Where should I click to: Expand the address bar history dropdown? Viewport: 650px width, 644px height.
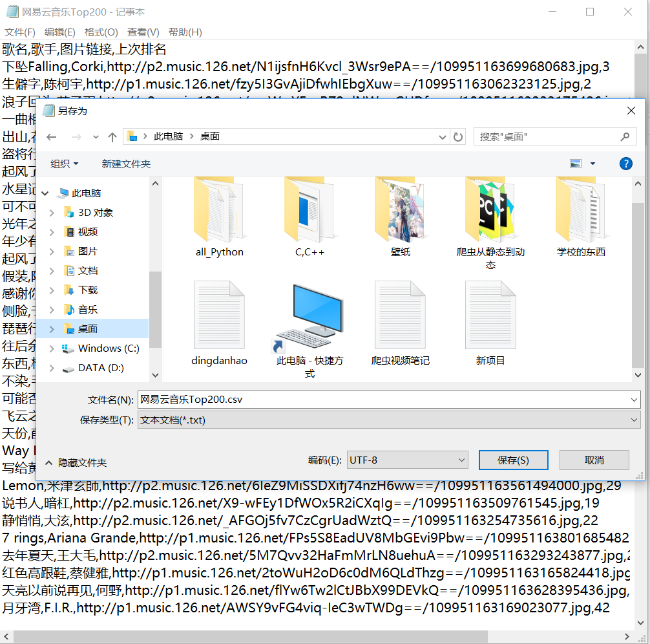[443, 137]
